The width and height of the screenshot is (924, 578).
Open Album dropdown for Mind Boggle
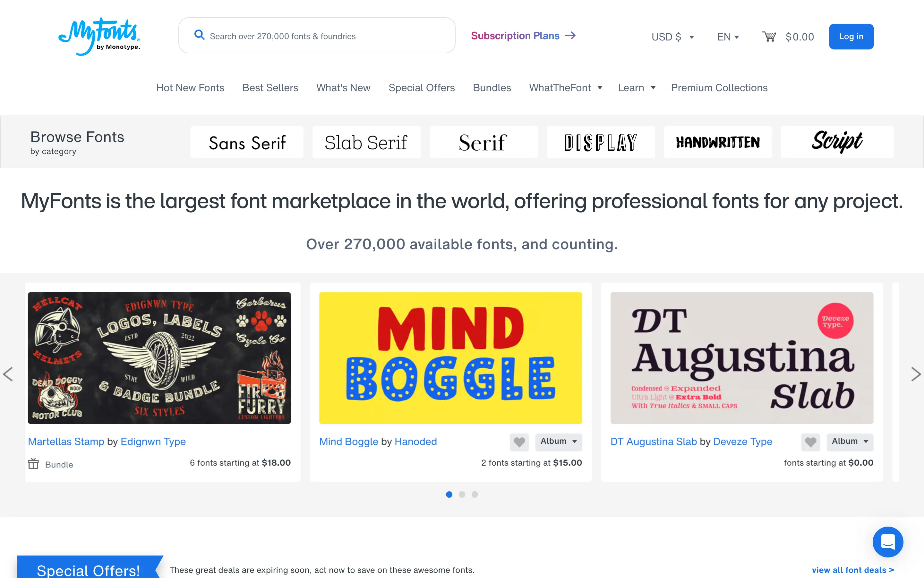pos(559,442)
